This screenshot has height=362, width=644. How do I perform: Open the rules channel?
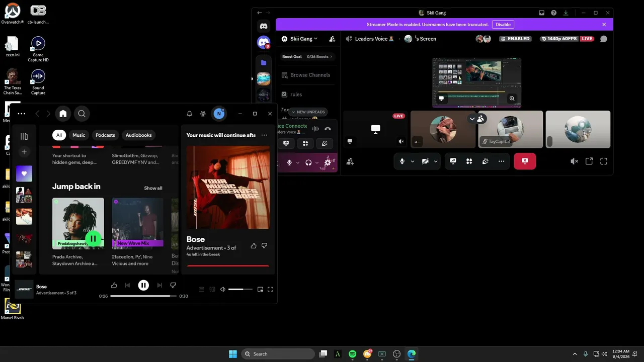[292, 94]
